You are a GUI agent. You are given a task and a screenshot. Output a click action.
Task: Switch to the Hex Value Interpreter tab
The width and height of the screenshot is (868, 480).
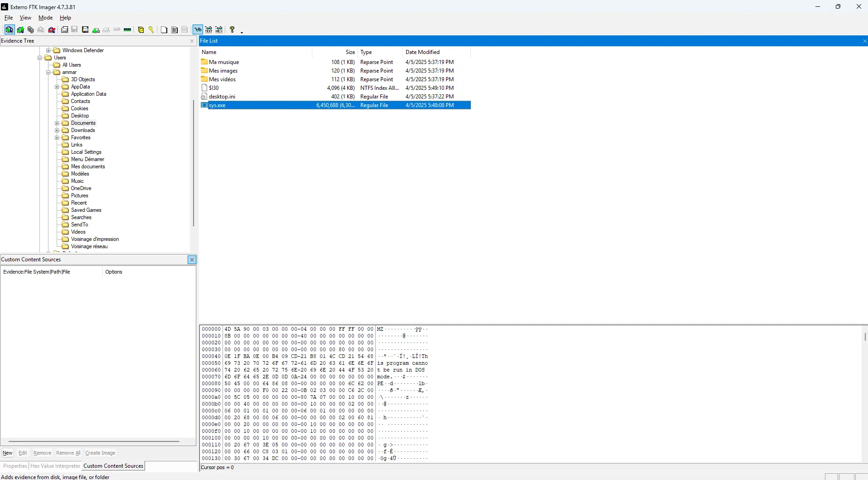coord(55,466)
